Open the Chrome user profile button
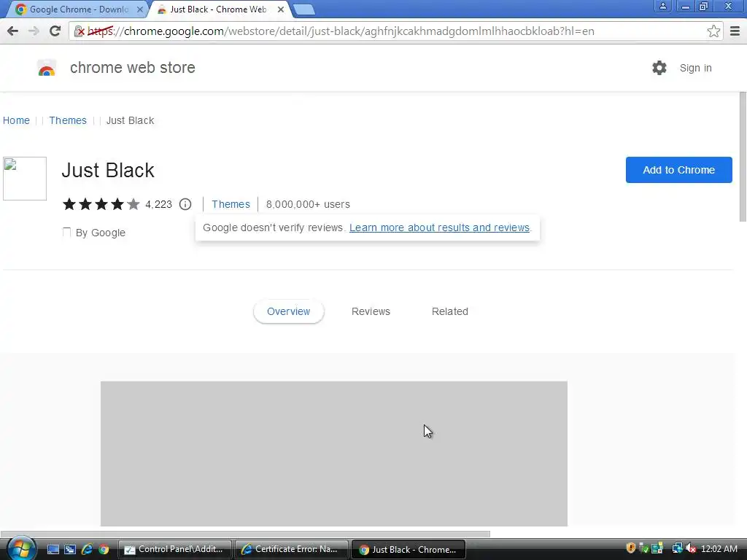747x560 pixels. click(662, 6)
